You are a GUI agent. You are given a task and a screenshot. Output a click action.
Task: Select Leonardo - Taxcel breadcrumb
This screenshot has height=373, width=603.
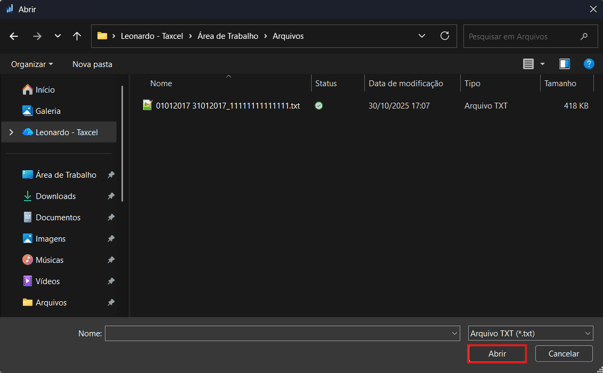pyautogui.click(x=152, y=36)
